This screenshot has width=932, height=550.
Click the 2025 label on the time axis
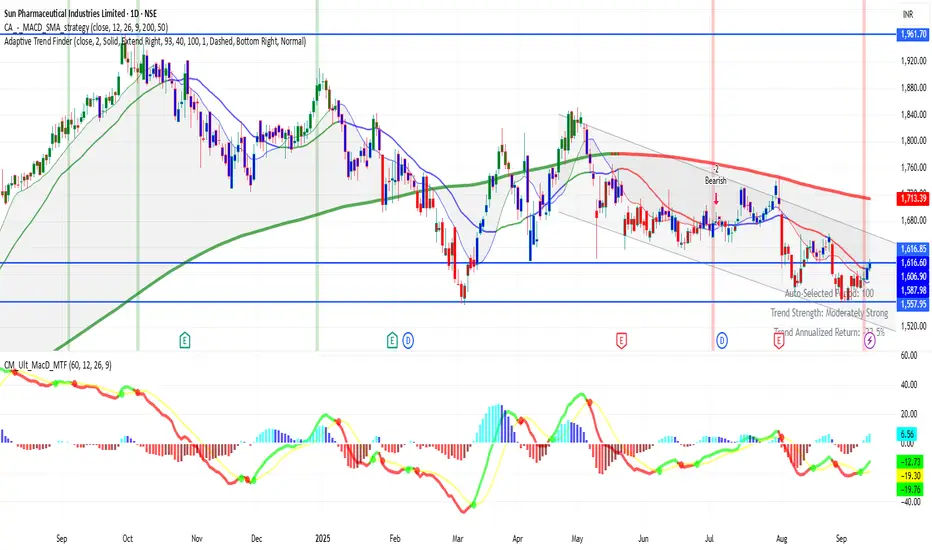(x=322, y=539)
